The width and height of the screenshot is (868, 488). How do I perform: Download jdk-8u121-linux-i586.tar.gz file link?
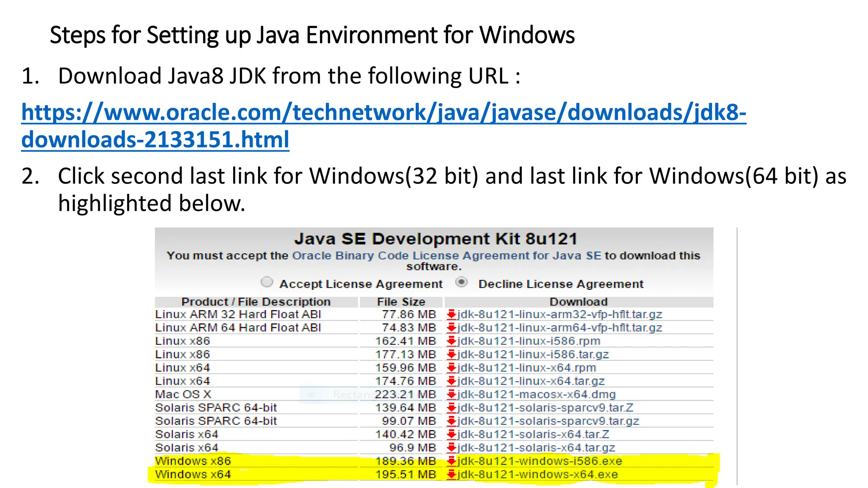point(533,354)
